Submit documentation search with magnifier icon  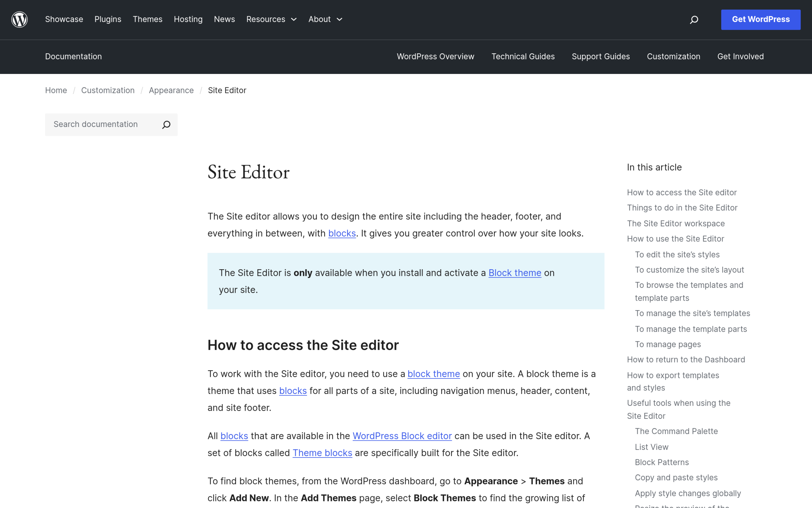coord(166,125)
